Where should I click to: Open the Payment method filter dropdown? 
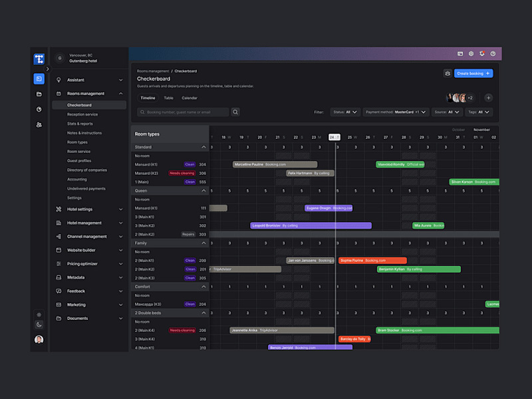pos(396,112)
